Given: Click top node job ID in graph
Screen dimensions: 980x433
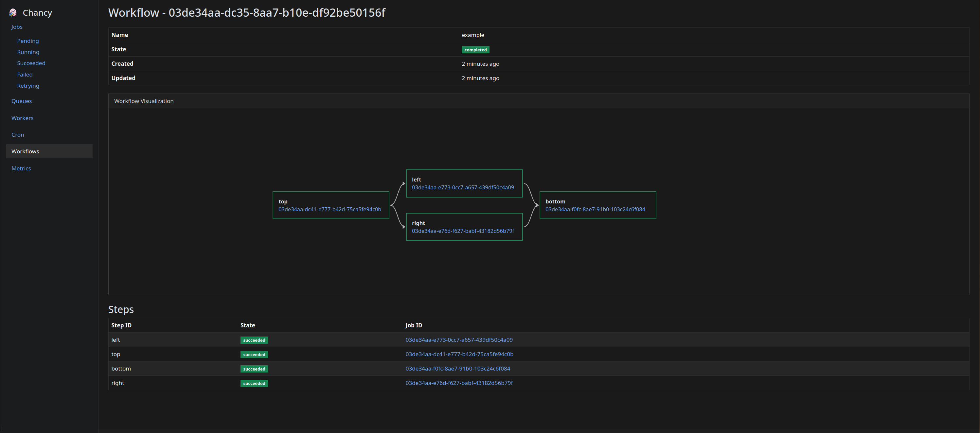Looking at the screenshot, I should pyautogui.click(x=330, y=209).
